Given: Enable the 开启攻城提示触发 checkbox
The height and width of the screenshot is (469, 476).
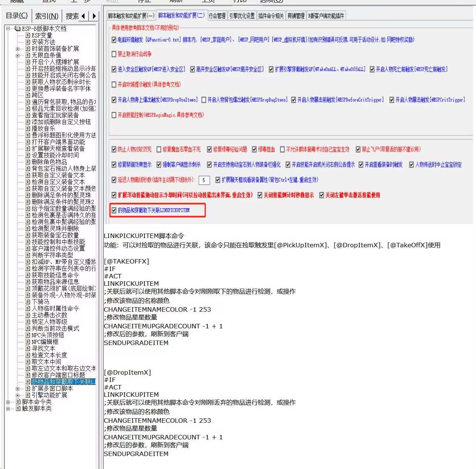Looking at the screenshot, I should click(x=114, y=84).
